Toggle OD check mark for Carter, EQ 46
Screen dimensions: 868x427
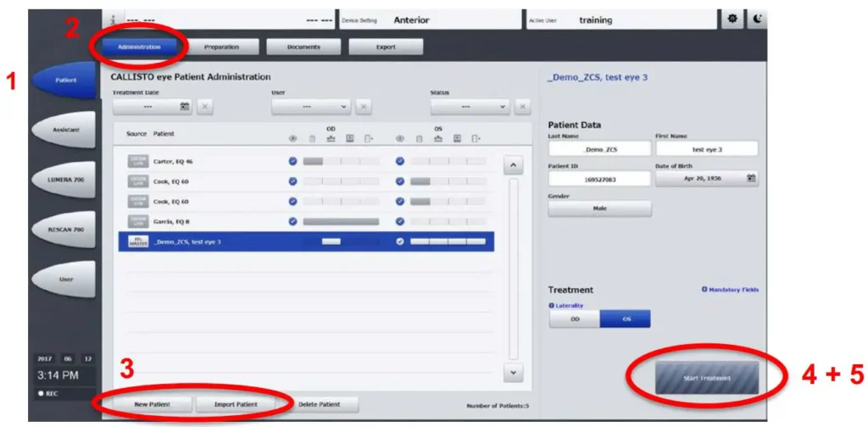pyautogui.click(x=292, y=162)
